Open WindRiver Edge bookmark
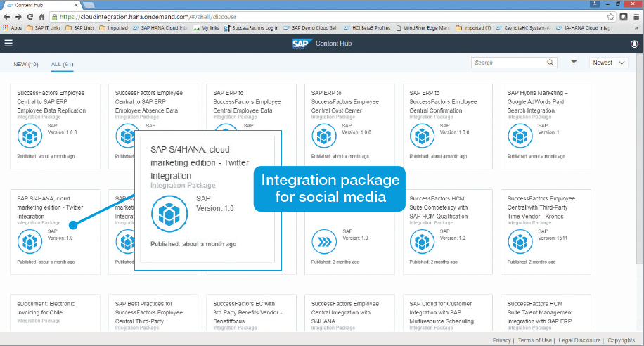 point(423,28)
